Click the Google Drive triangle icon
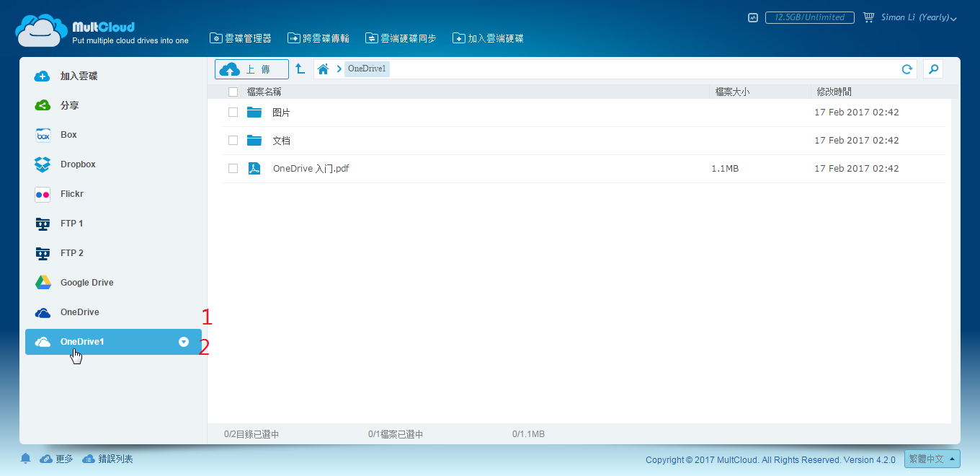 point(43,283)
